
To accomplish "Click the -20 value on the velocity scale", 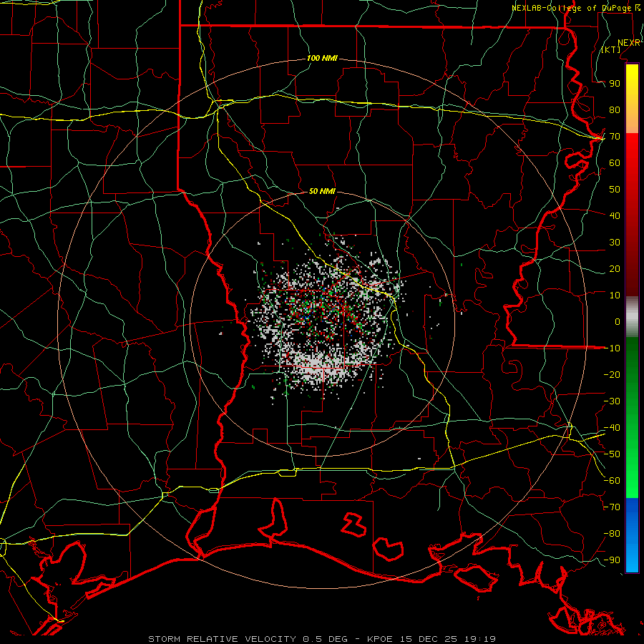I will pos(612,374).
